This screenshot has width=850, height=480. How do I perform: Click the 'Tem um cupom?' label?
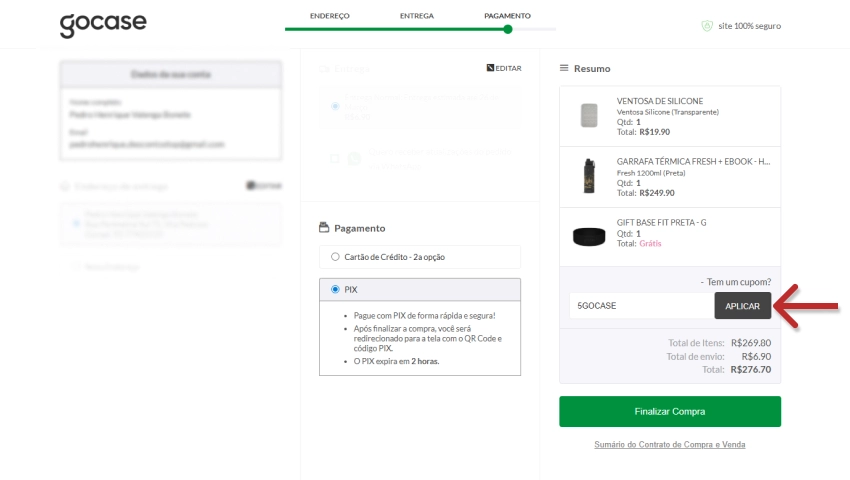(739, 281)
